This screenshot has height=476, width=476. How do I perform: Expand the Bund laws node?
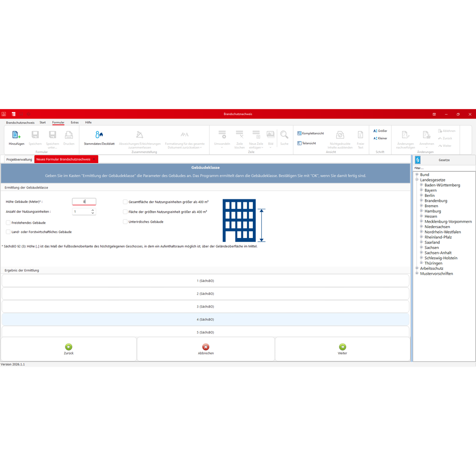pyautogui.click(x=416, y=175)
